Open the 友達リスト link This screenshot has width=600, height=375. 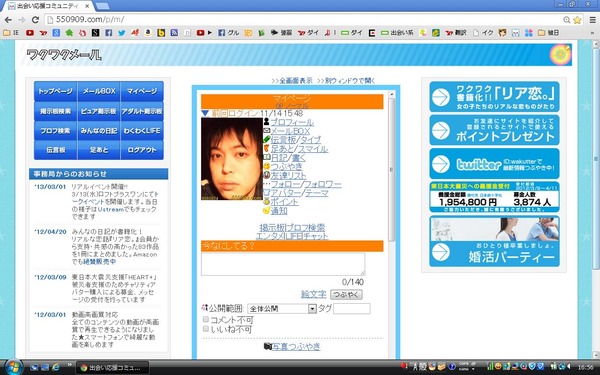click(x=289, y=176)
